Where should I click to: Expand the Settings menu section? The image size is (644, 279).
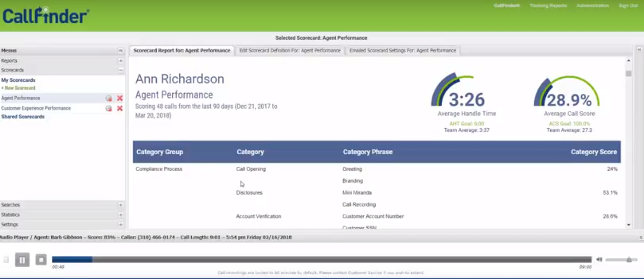coord(121,225)
